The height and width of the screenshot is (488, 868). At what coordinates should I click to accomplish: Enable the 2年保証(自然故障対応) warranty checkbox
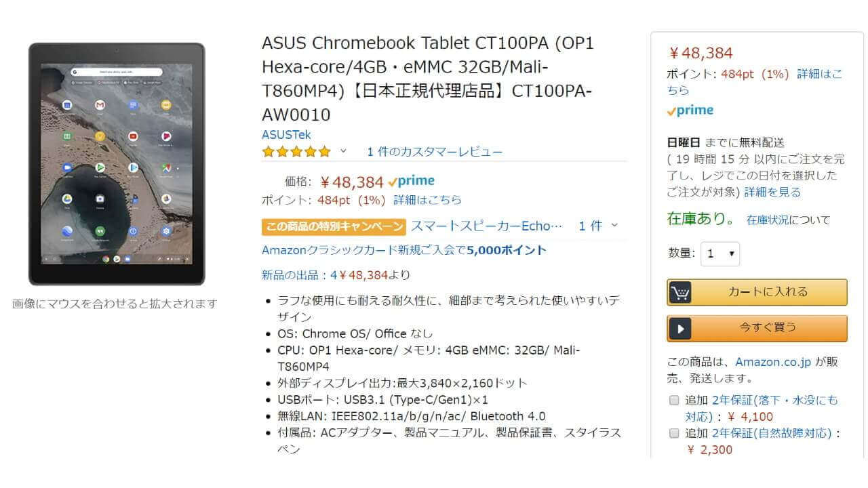674,433
